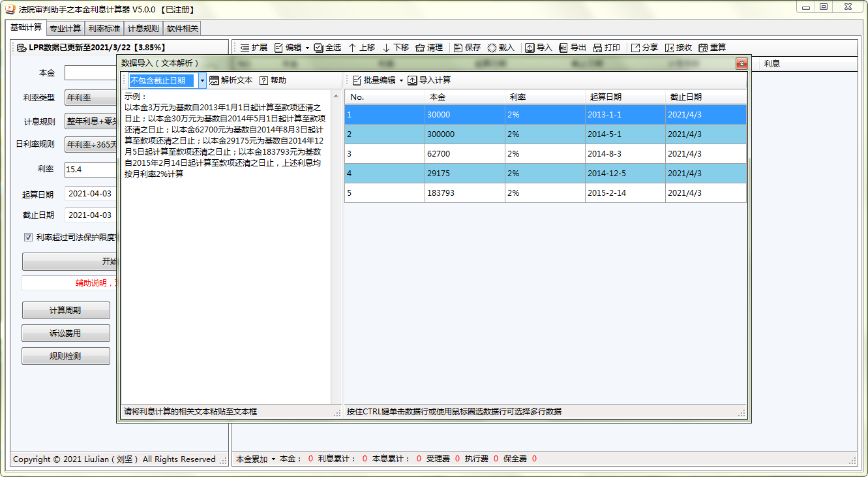Switch to the 利率标准 tab
The width and height of the screenshot is (868, 477).
click(x=104, y=29)
